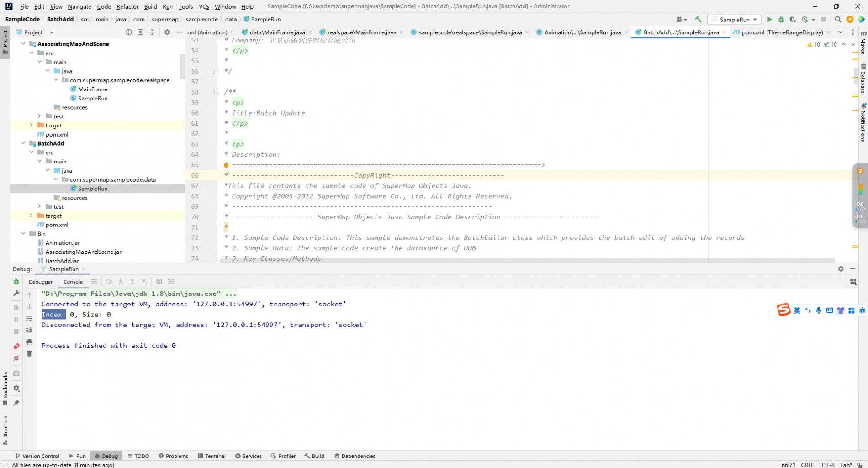This screenshot has height=468, width=868.
Task: Open the Sogou IME voice input microphone
Action: (x=819, y=310)
